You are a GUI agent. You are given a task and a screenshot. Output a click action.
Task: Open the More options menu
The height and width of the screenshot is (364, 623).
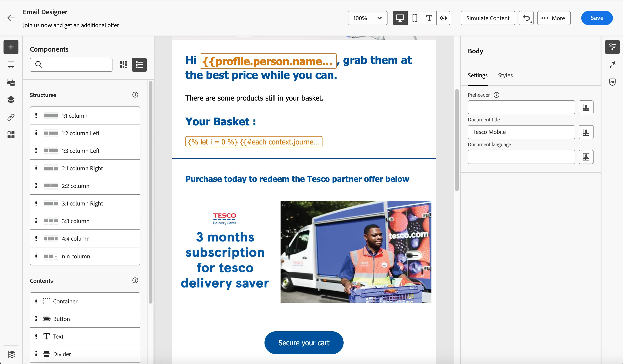coord(554,18)
